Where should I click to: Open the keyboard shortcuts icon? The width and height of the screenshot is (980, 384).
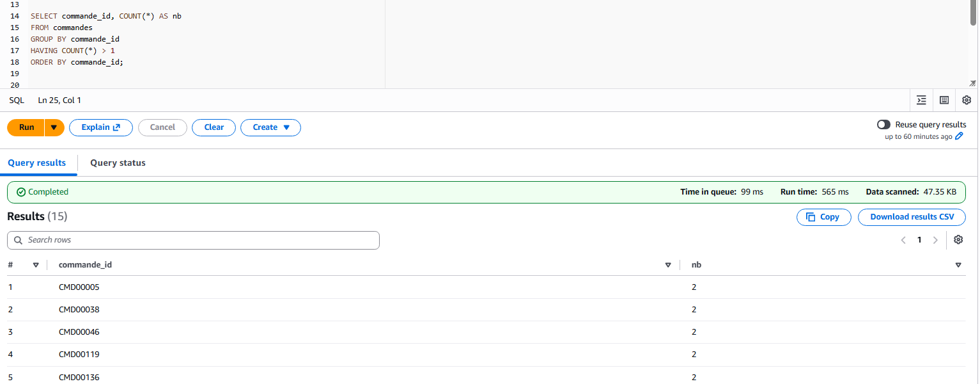click(944, 100)
